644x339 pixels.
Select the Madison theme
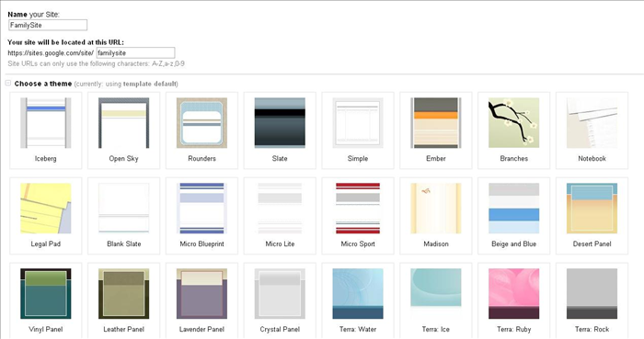pyautogui.click(x=436, y=216)
